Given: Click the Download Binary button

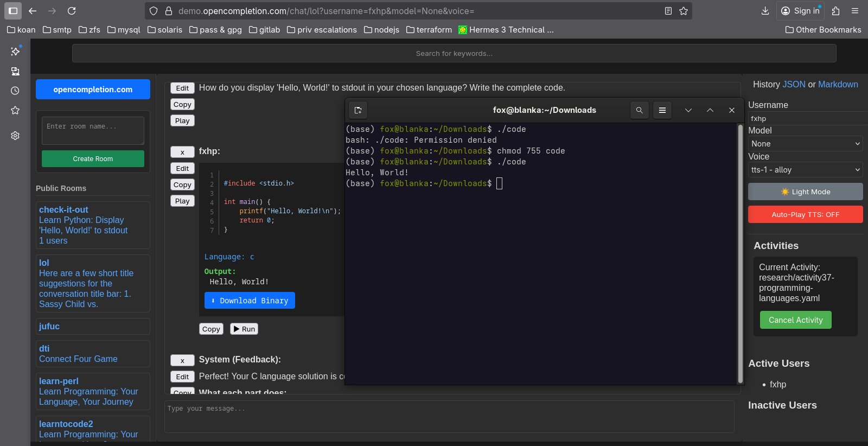Looking at the screenshot, I should click(x=250, y=301).
